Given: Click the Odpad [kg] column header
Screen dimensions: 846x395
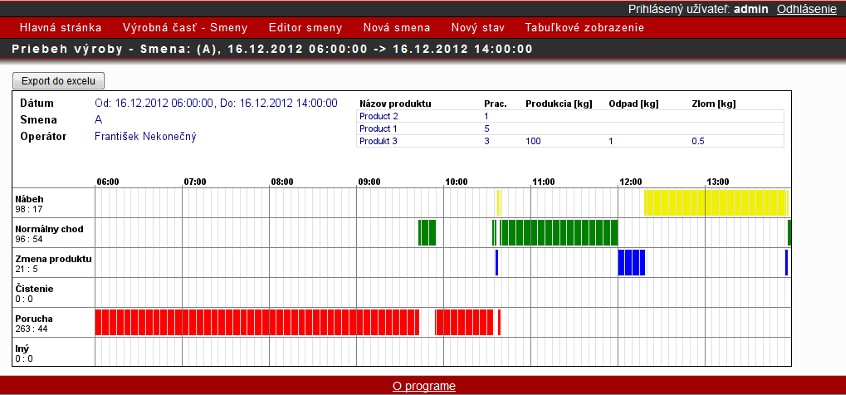Looking at the screenshot, I should point(633,104).
